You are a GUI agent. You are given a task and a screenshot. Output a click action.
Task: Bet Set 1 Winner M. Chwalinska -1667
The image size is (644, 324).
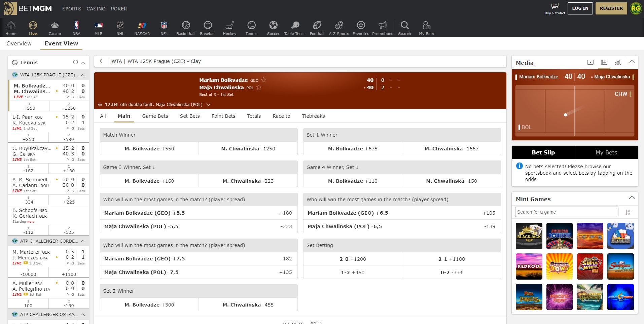(451, 148)
